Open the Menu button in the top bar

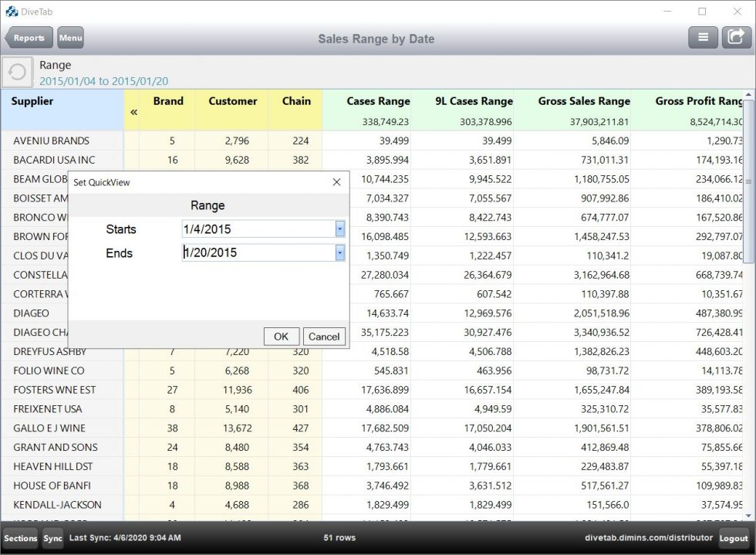(x=71, y=37)
